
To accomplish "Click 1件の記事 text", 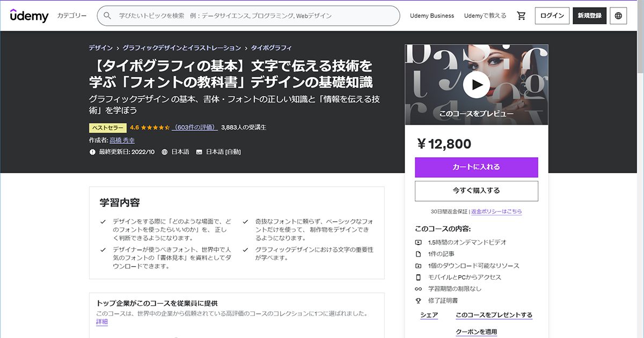I will point(441,254).
